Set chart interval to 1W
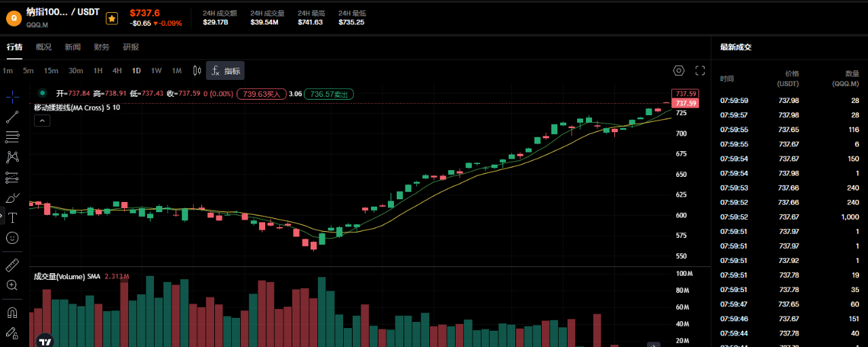This screenshot has height=347, width=868. tap(156, 70)
